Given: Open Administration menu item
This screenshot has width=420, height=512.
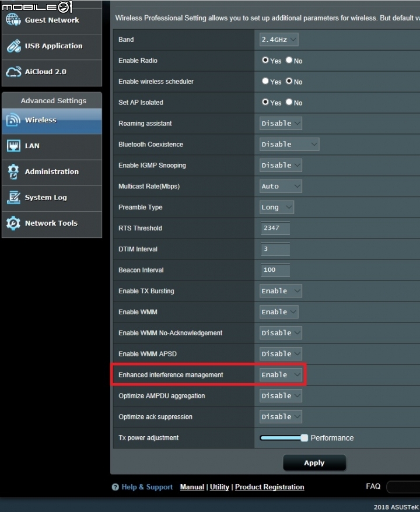Looking at the screenshot, I should pos(52,172).
